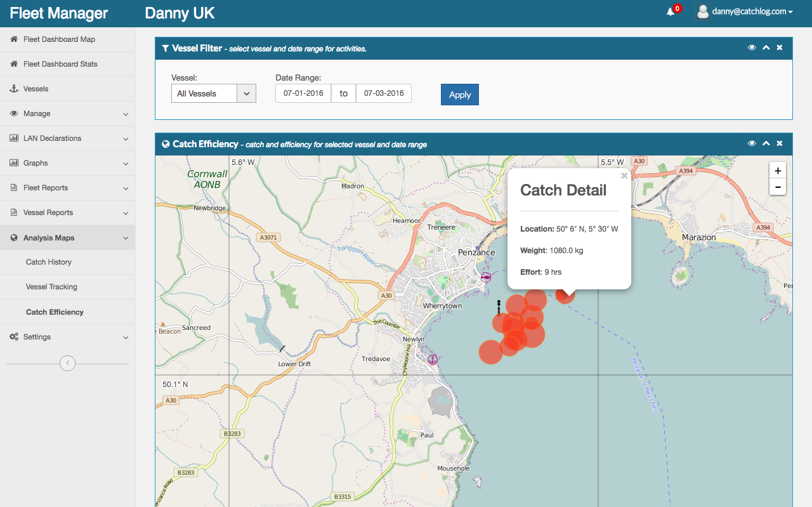The width and height of the screenshot is (812, 507).
Task: Click the house icon beside Fleet Dashboard Map
Action: [14, 39]
